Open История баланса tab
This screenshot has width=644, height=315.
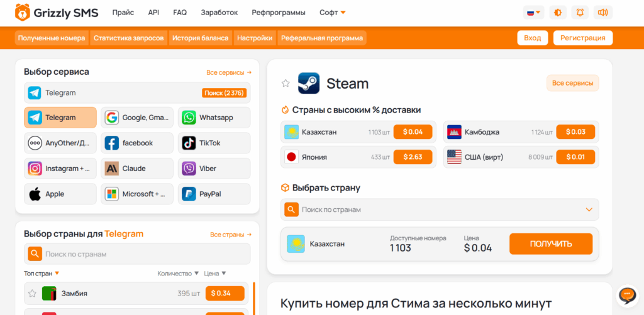pyautogui.click(x=201, y=38)
